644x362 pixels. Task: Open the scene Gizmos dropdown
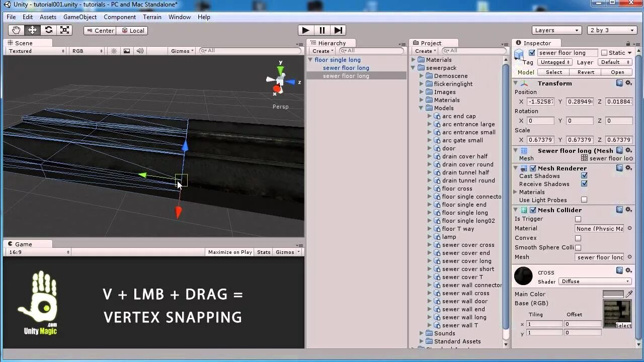(182, 51)
